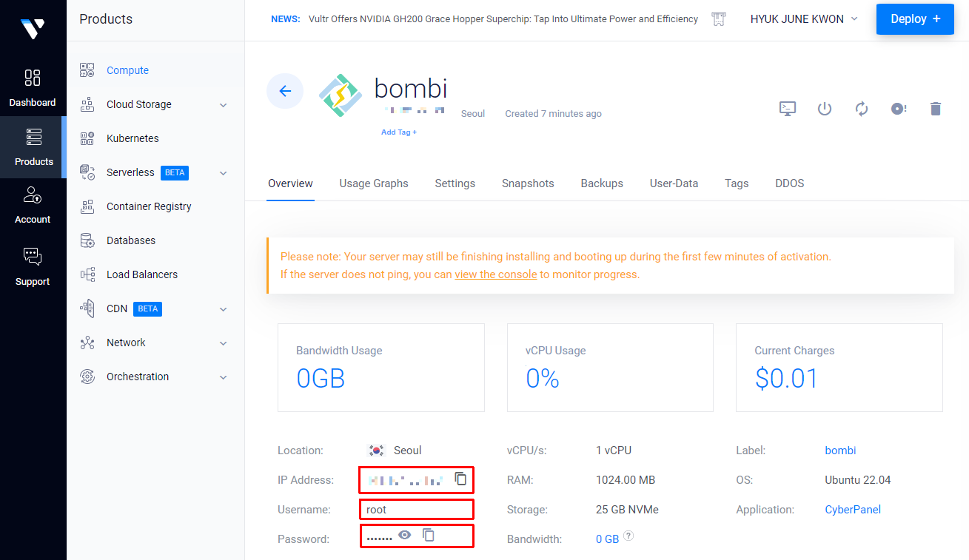Image resolution: width=969 pixels, height=560 pixels.
Task: Click the bombi label link
Action: pos(840,451)
